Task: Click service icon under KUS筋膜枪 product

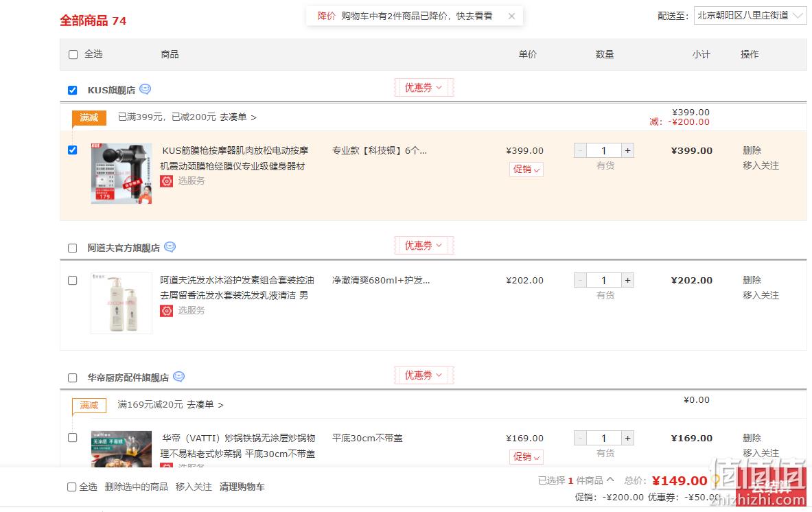Action: tap(166, 181)
